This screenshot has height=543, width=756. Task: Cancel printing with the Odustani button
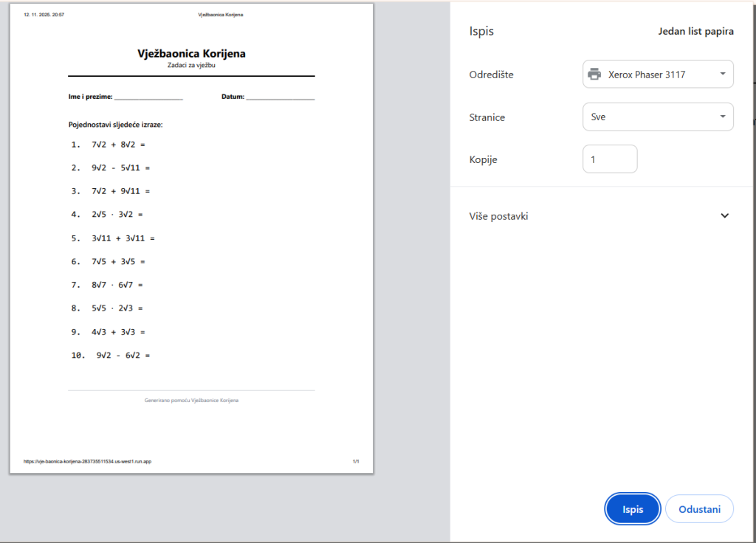click(698, 509)
